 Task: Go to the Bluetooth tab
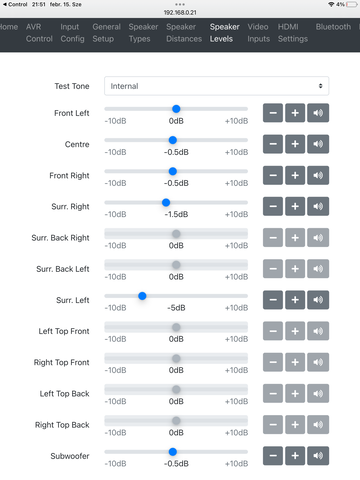(x=333, y=27)
